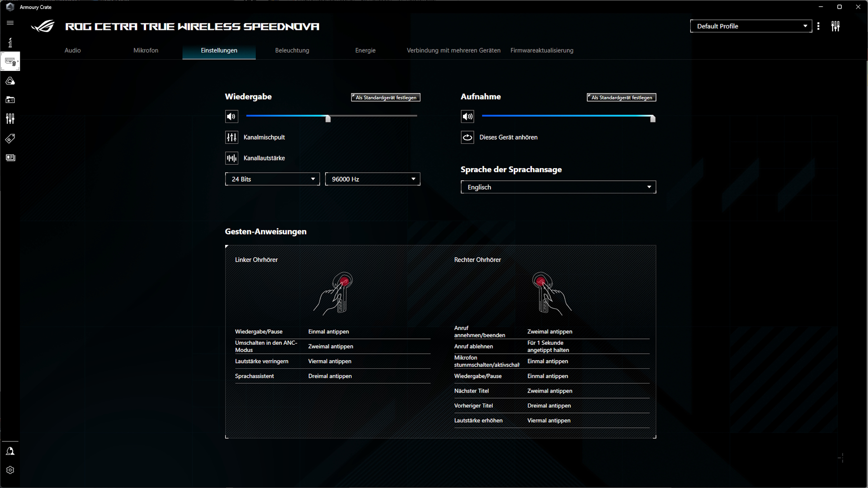Viewport: 868px width, 488px height.
Task: Open the Firmwareaktualisierung tab
Action: click(542, 50)
